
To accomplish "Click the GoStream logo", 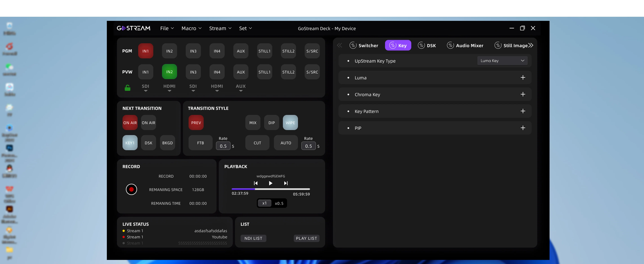I will pyautogui.click(x=133, y=28).
